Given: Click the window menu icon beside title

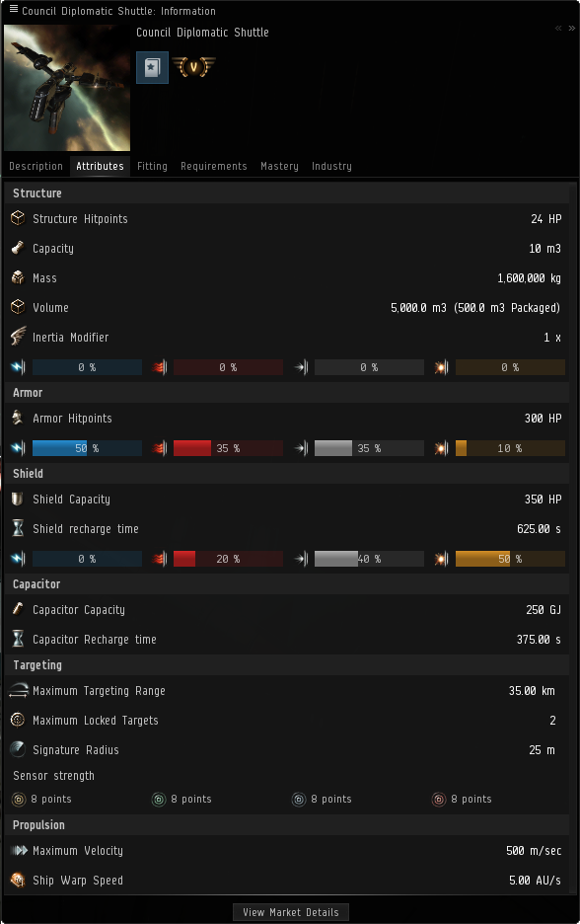Looking at the screenshot, I should (13, 9).
